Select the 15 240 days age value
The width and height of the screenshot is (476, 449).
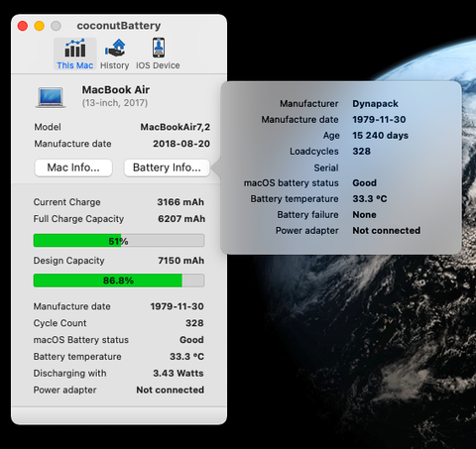point(381,136)
